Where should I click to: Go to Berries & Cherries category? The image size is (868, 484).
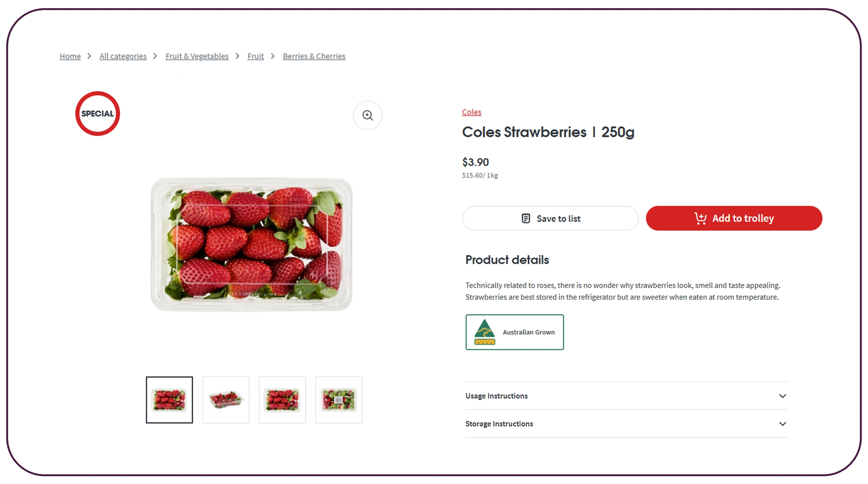tap(314, 56)
